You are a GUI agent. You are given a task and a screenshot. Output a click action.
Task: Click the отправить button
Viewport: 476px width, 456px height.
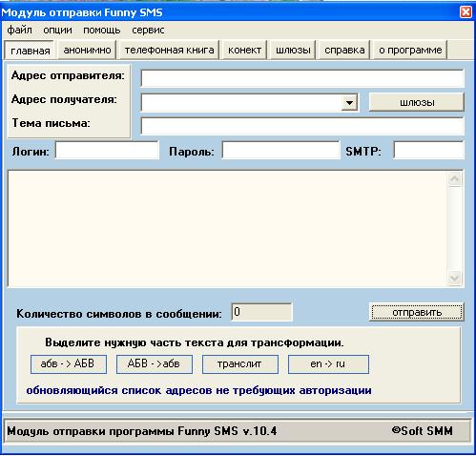point(417,312)
